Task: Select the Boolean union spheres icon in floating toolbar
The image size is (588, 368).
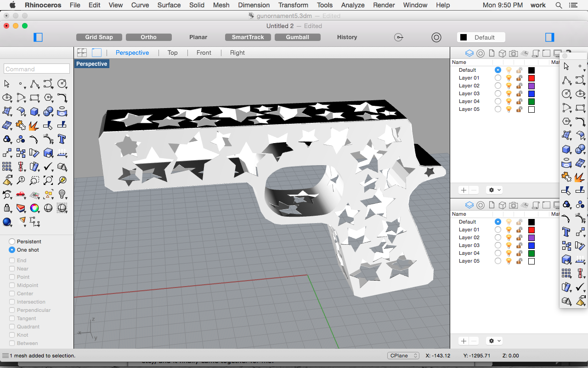Action: (580, 149)
